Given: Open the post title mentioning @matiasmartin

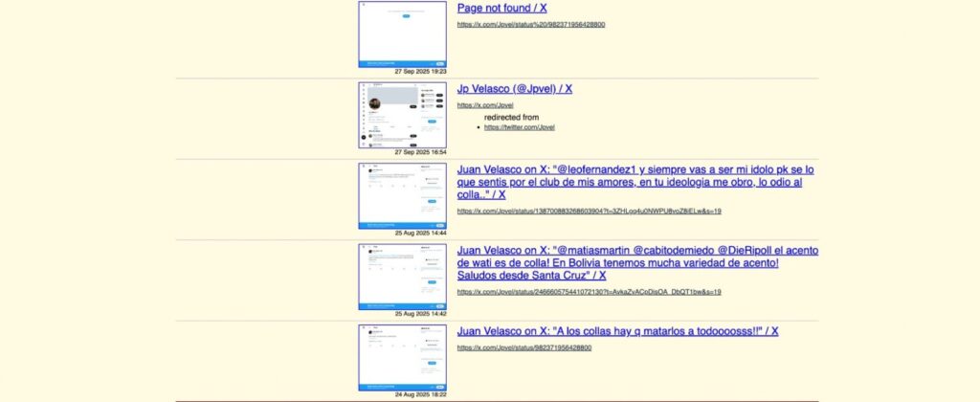Looking at the screenshot, I should pyautogui.click(x=636, y=262).
